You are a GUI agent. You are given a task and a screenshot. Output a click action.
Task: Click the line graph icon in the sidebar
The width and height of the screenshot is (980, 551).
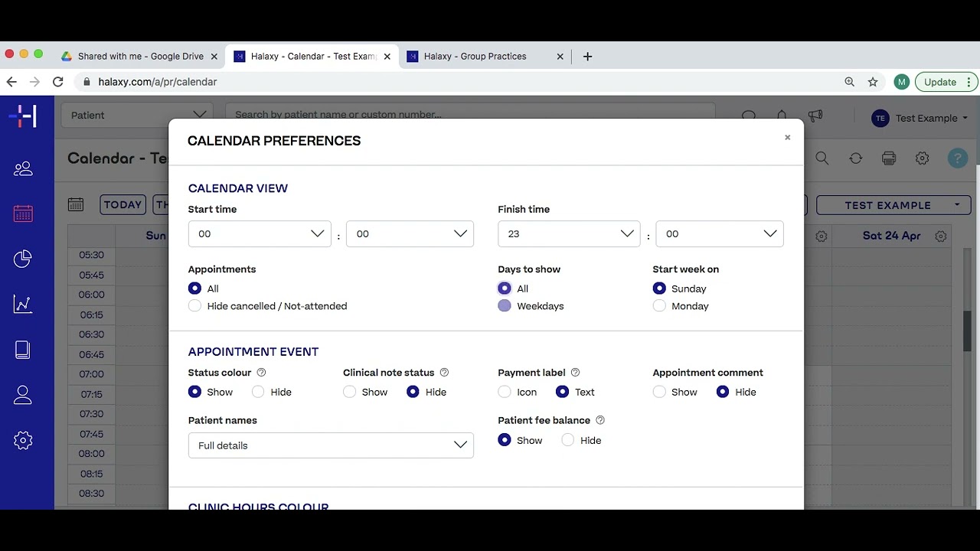[x=23, y=305]
